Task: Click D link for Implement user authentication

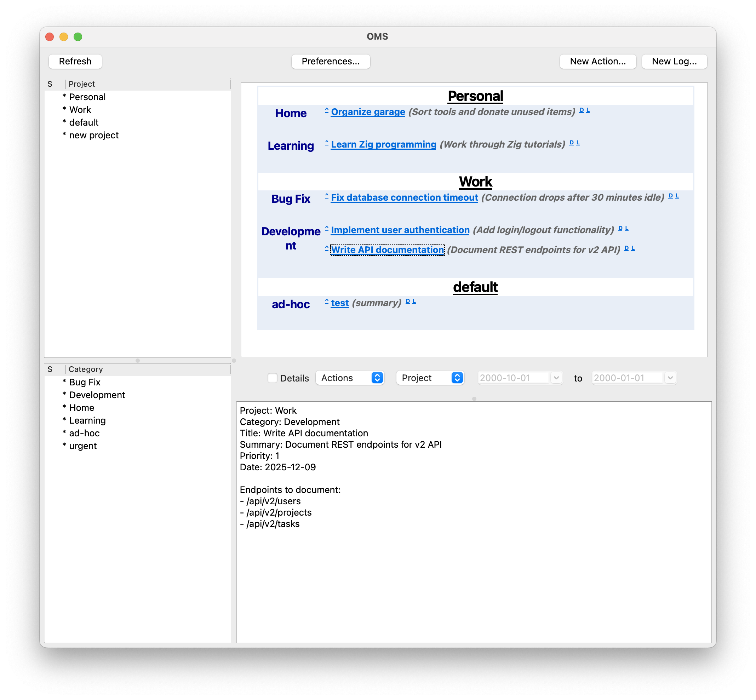Action: point(620,228)
